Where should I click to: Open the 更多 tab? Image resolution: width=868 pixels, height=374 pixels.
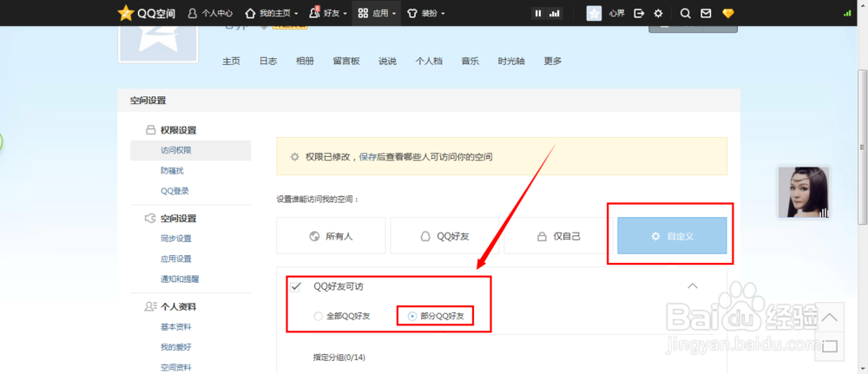[552, 62]
